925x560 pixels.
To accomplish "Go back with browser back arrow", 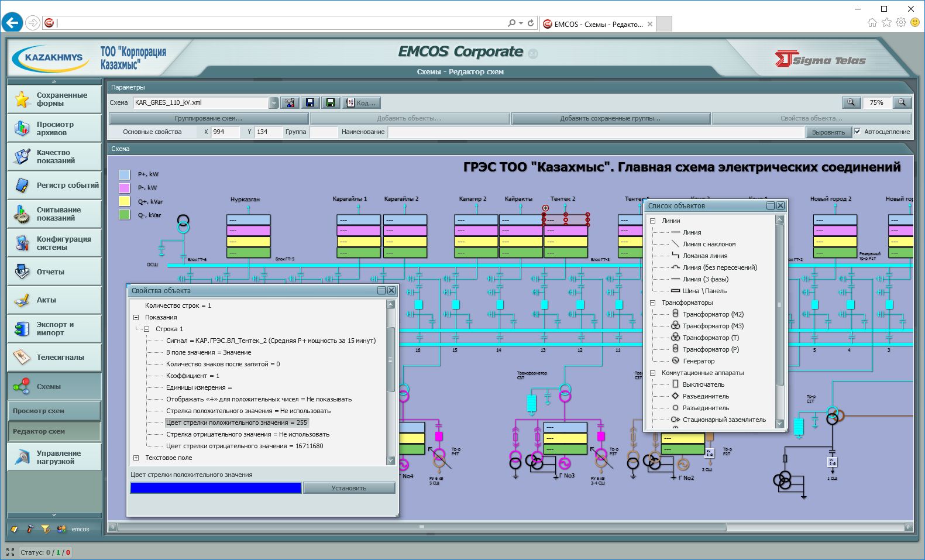I will tap(12, 23).
